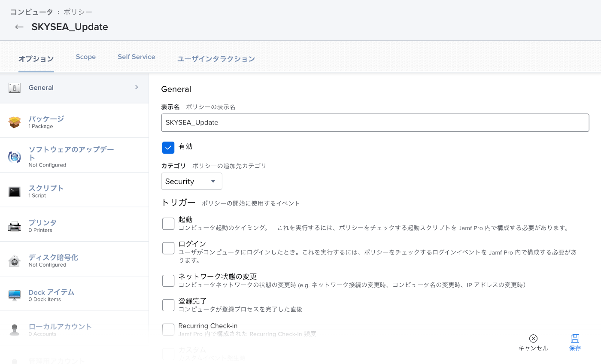This screenshot has width=601, height=364.
Task: Click the 0 Dock Items subtitle text
Action: click(45, 299)
